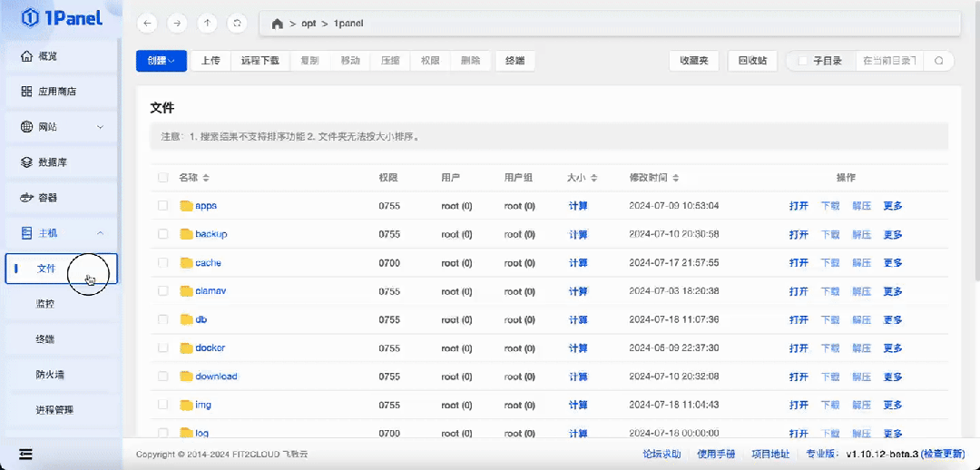Open the 论坛求助 footer link
This screenshot has height=470, width=980.
(x=661, y=455)
